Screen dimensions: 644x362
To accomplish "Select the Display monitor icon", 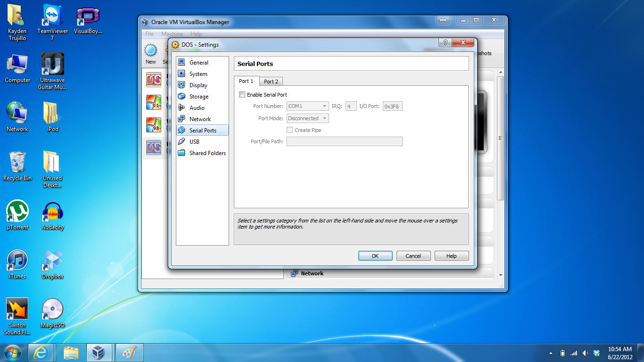I will click(181, 85).
